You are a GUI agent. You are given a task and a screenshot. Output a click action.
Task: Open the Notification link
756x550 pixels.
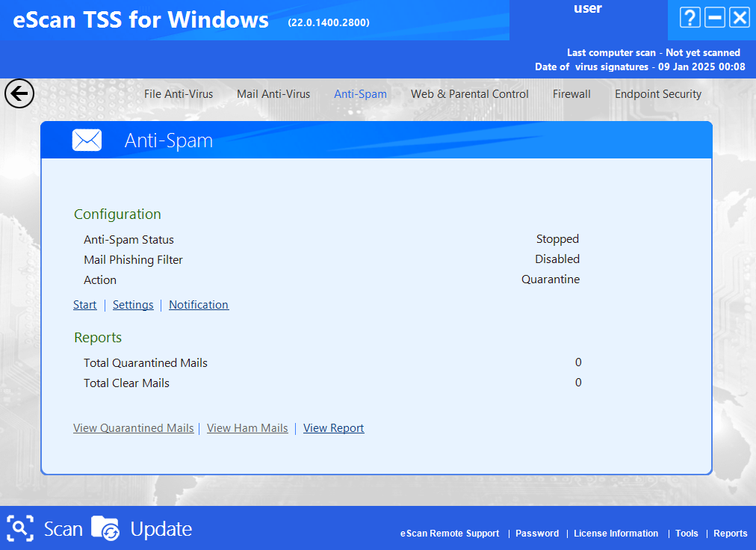point(199,305)
